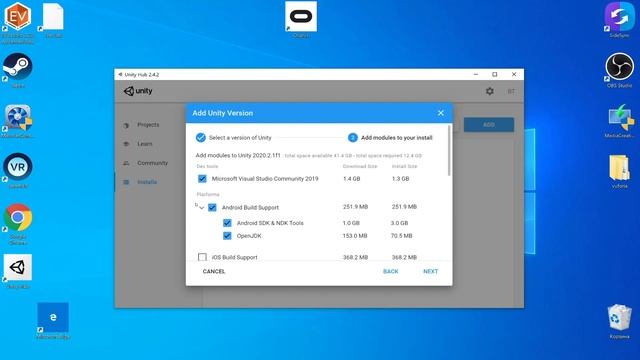Uncheck Android SDK & NDK Tools
This screenshot has width=640, height=360.
[x=227, y=223]
